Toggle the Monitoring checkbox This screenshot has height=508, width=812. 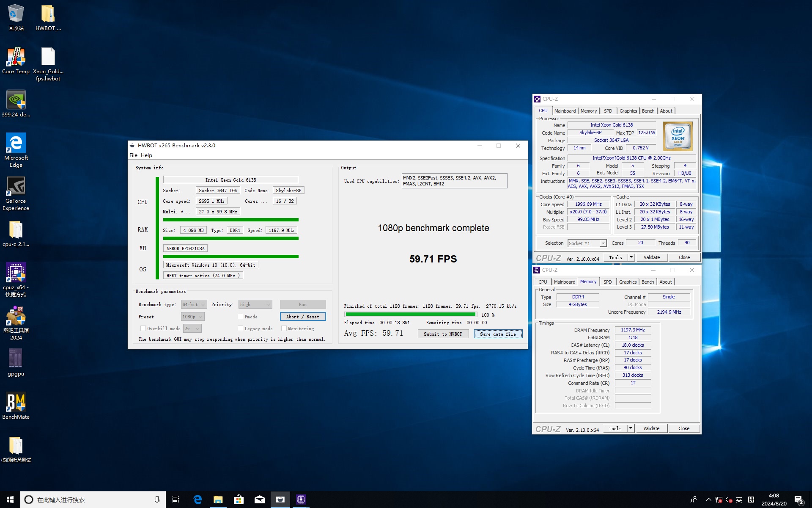[x=284, y=329]
